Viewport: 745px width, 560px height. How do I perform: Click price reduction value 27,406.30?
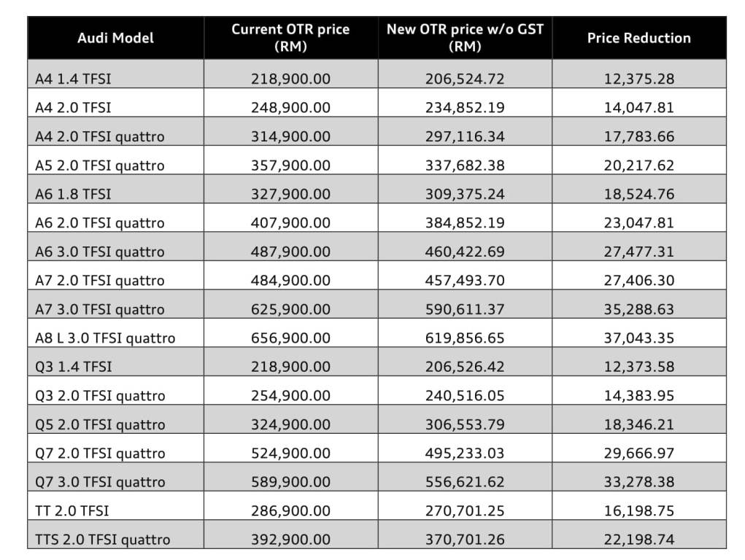pos(638,281)
